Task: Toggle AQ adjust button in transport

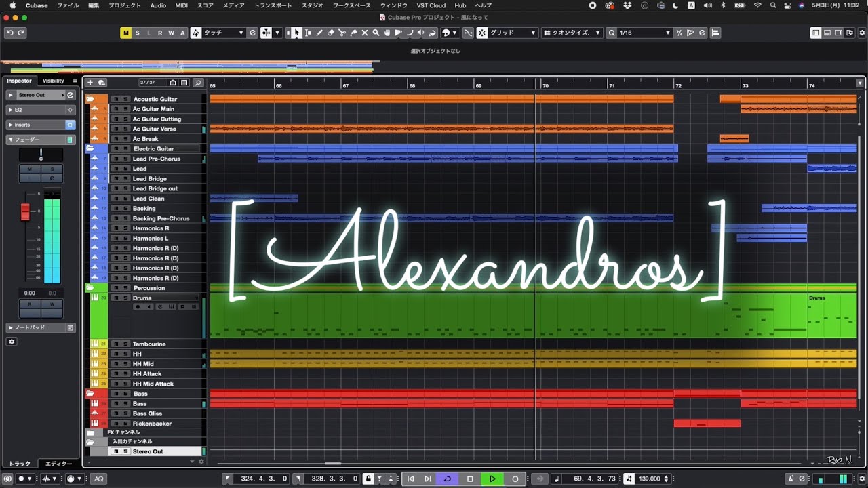Action: (x=99, y=479)
